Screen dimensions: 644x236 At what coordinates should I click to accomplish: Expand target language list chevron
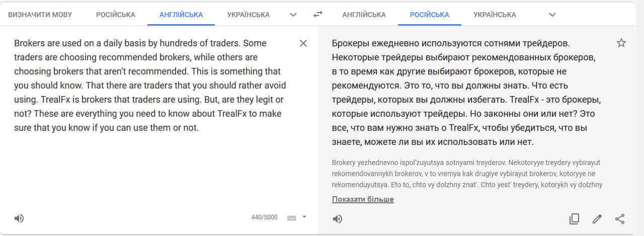pos(552,15)
